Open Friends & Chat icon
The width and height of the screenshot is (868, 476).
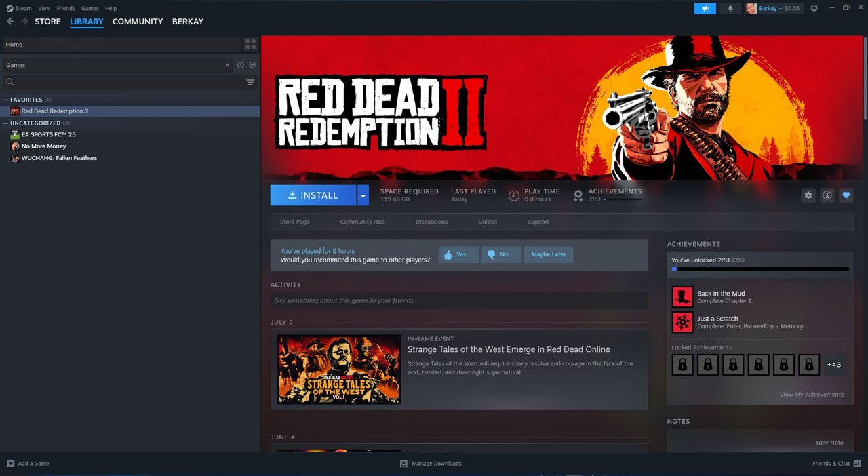coord(857,464)
